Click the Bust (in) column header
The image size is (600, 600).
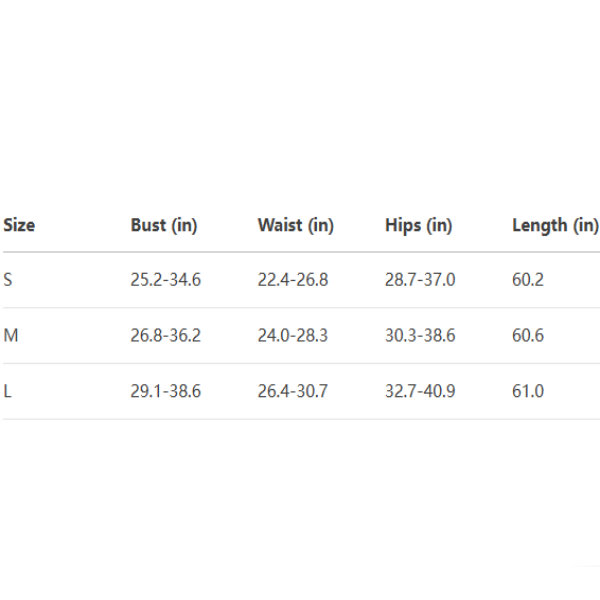tap(164, 225)
